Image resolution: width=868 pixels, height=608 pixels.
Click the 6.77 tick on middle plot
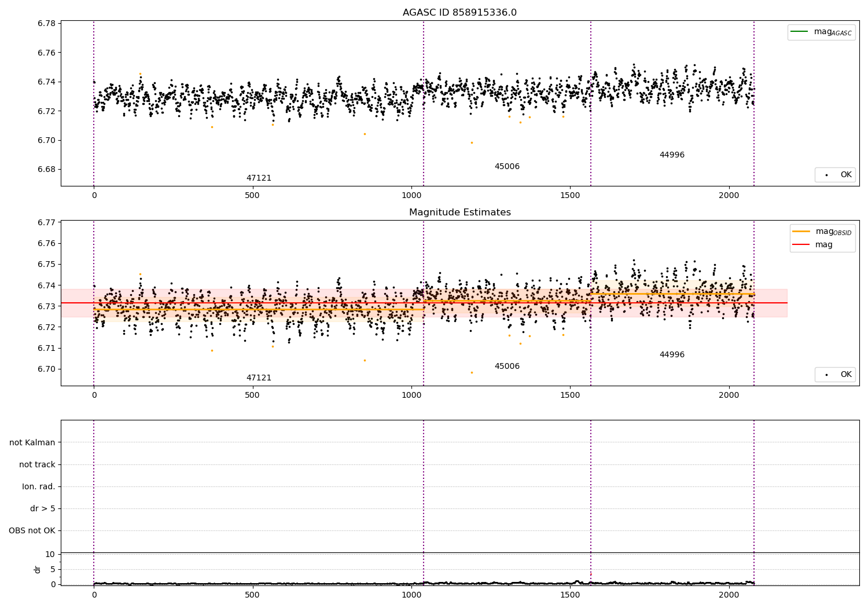pos(46,222)
